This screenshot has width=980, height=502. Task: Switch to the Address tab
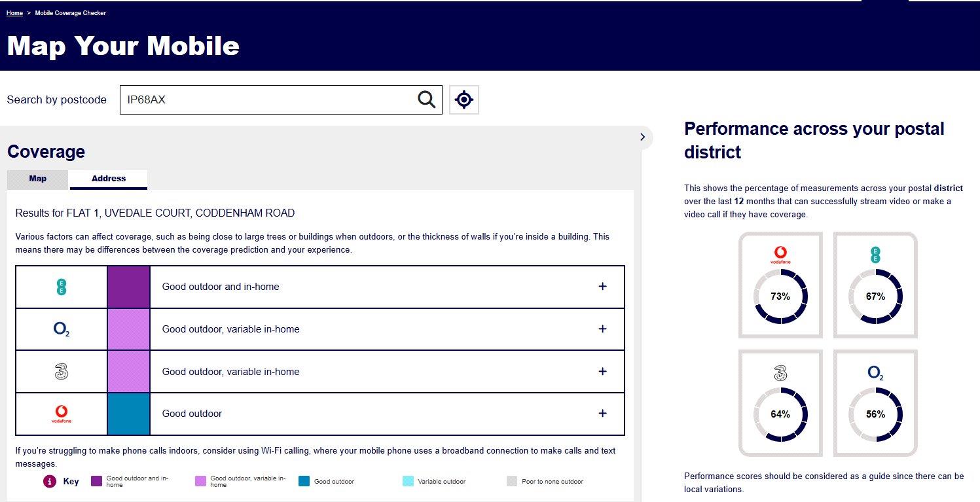[x=109, y=179]
